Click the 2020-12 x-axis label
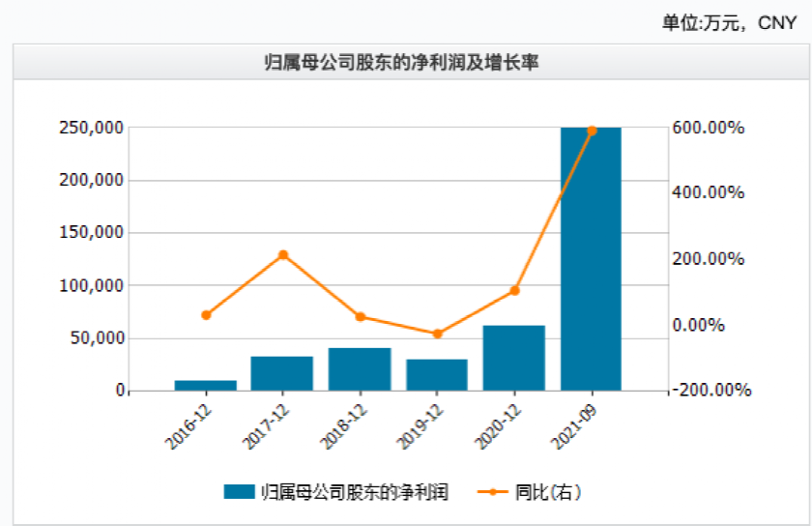The width and height of the screenshot is (812, 526). click(497, 427)
